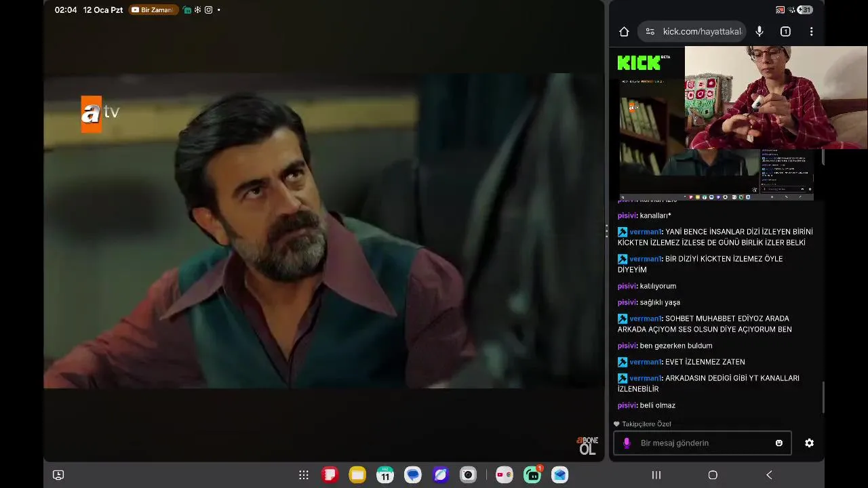The image size is (868, 488).
Task: Click username verrman1 in 'EVET İZLENMEZ' message
Action: (645, 362)
